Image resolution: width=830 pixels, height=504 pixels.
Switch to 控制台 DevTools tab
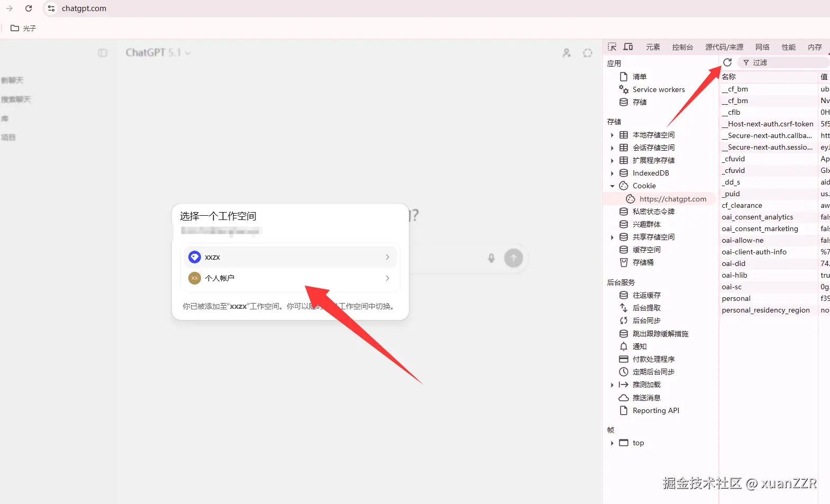pyautogui.click(x=682, y=47)
